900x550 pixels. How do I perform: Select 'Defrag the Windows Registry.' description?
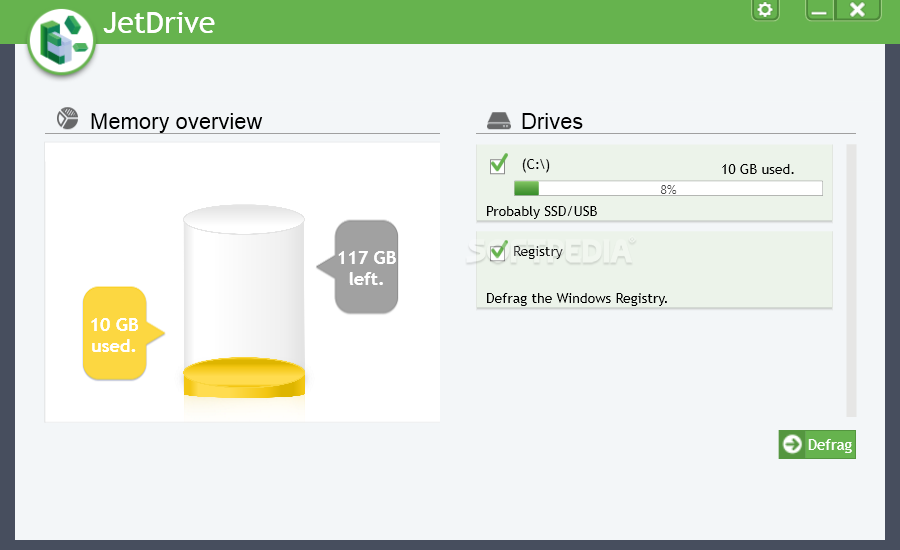pos(576,298)
